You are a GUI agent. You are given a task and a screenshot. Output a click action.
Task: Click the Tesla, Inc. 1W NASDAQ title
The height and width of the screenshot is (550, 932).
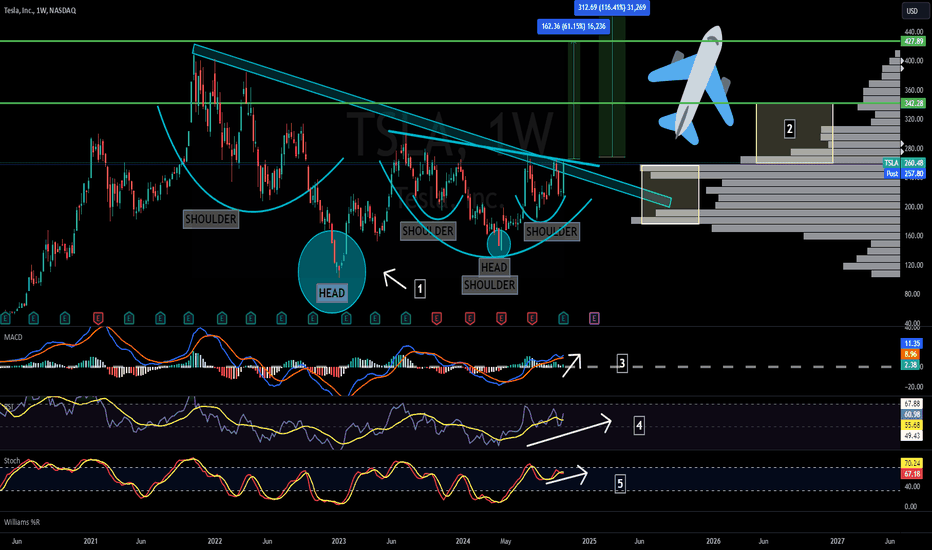click(40, 10)
